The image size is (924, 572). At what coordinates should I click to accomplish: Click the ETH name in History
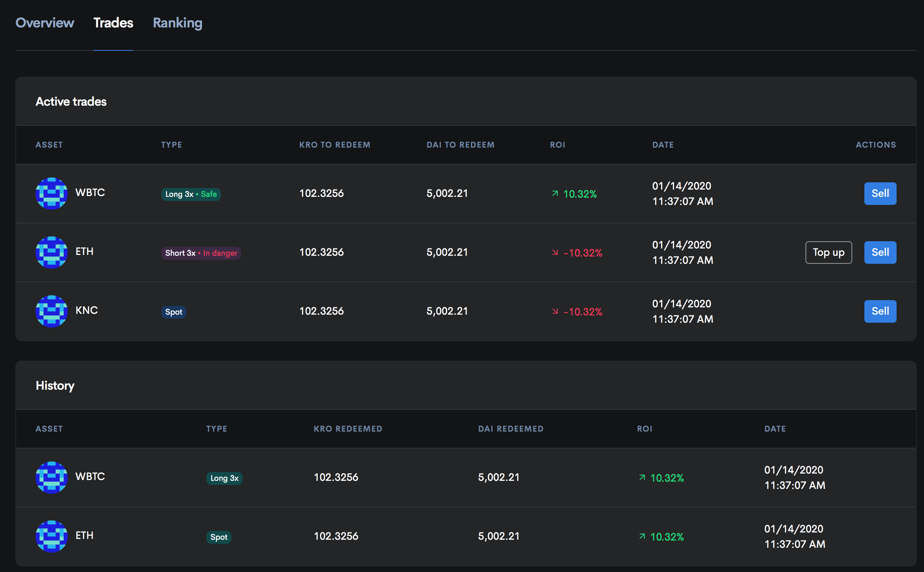[85, 535]
